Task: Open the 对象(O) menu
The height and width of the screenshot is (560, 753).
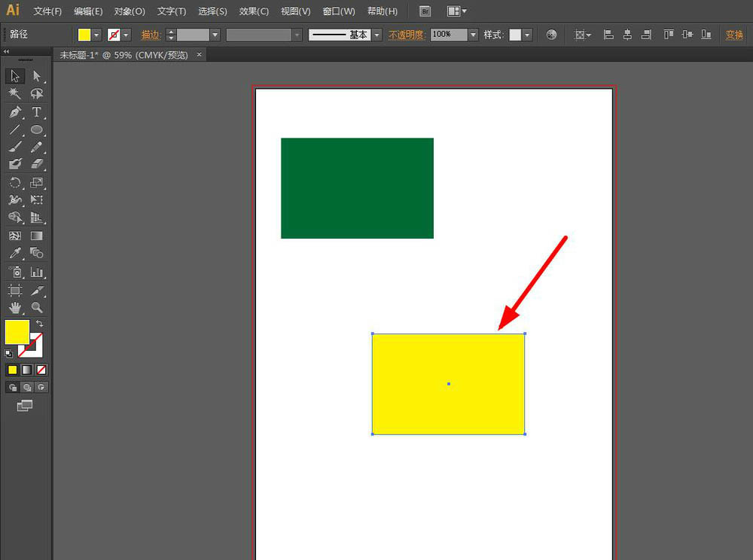Action: pyautogui.click(x=130, y=11)
